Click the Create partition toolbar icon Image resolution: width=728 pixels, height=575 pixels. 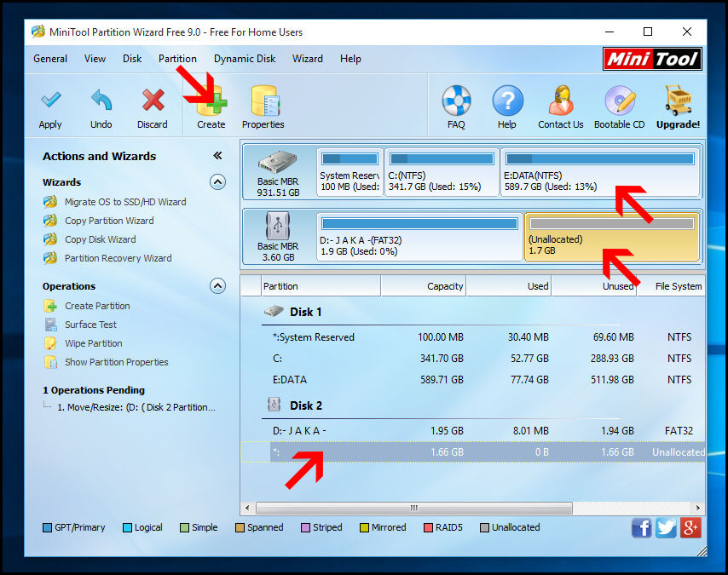211,101
